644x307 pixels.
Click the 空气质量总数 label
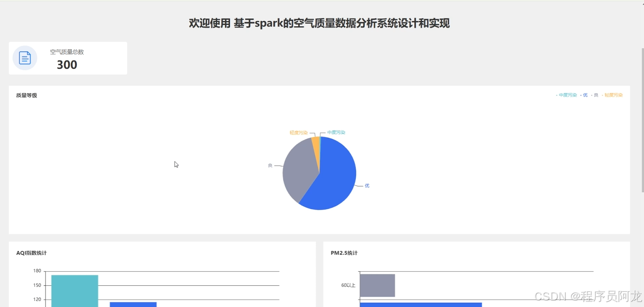click(x=67, y=52)
